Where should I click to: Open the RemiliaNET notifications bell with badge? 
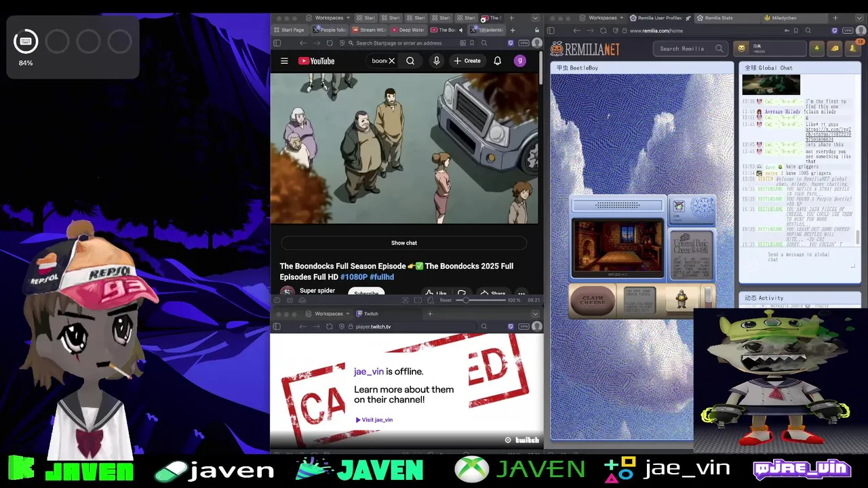(854, 48)
